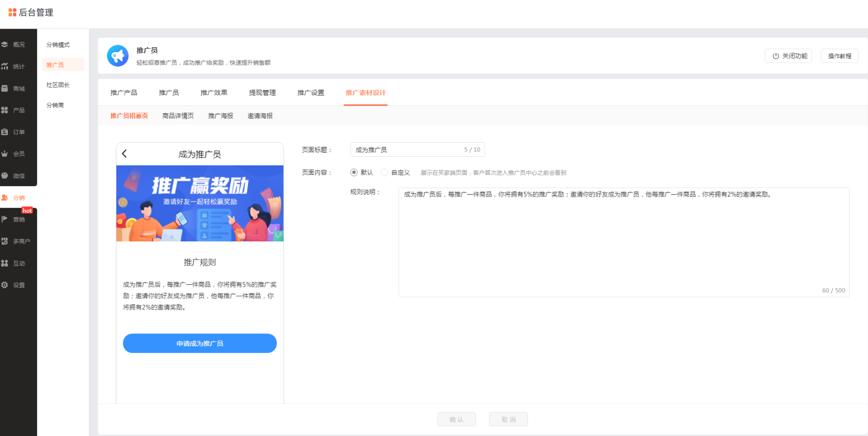Open the 概况 overview sidebar icon

(5, 45)
